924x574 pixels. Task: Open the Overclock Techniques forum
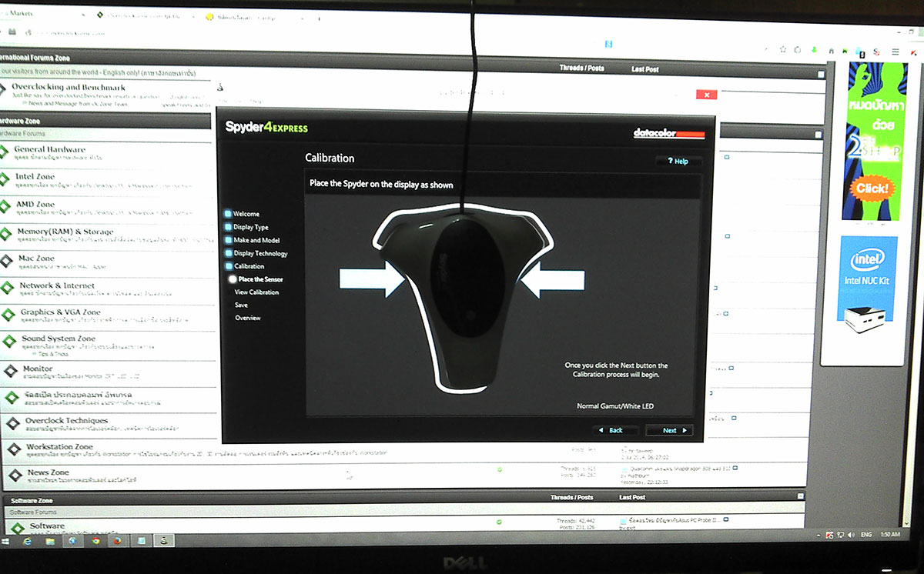click(x=66, y=421)
